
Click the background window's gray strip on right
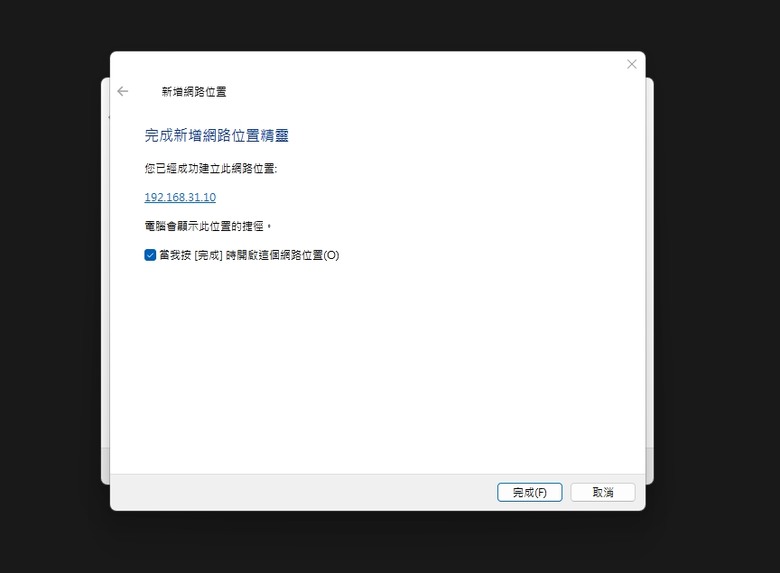point(650,463)
